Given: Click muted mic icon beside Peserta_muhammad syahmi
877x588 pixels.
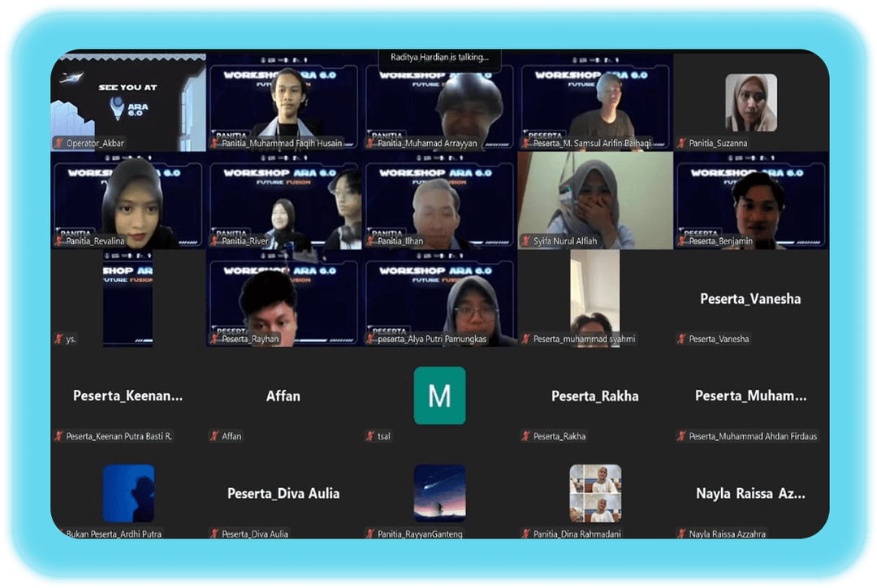Looking at the screenshot, I should (525, 339).
